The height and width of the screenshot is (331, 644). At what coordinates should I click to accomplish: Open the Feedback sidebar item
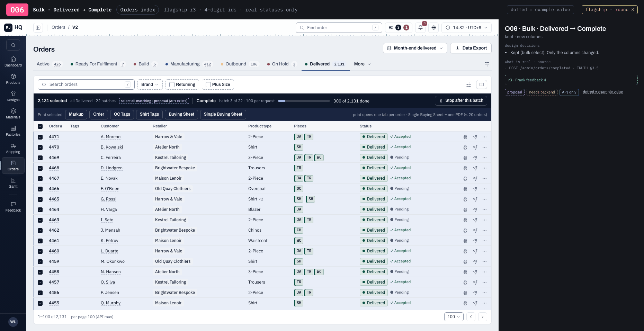pyautogui.click(x=13, y=207)
